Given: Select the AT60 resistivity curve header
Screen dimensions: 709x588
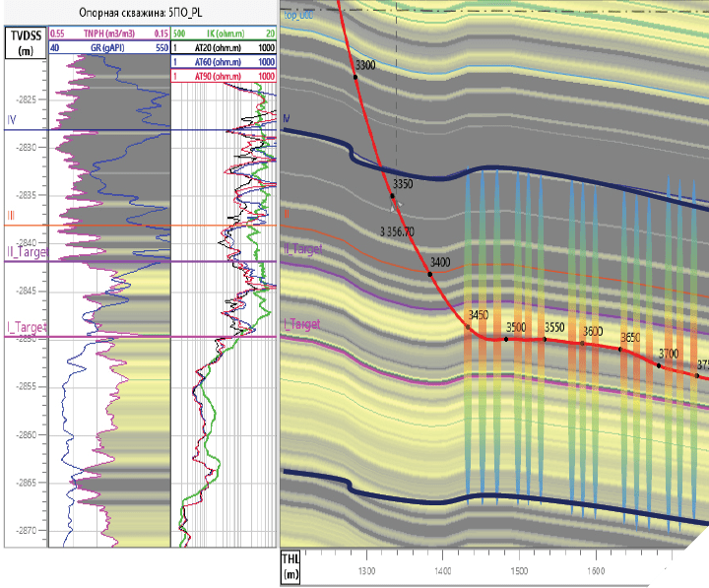Looking at the screenshot, I should coord(224,61).
